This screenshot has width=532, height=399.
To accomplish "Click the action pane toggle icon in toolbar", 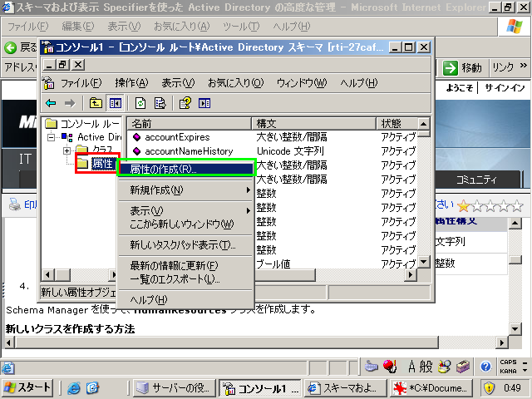I will pyautogui.click(x=204, y=103).
